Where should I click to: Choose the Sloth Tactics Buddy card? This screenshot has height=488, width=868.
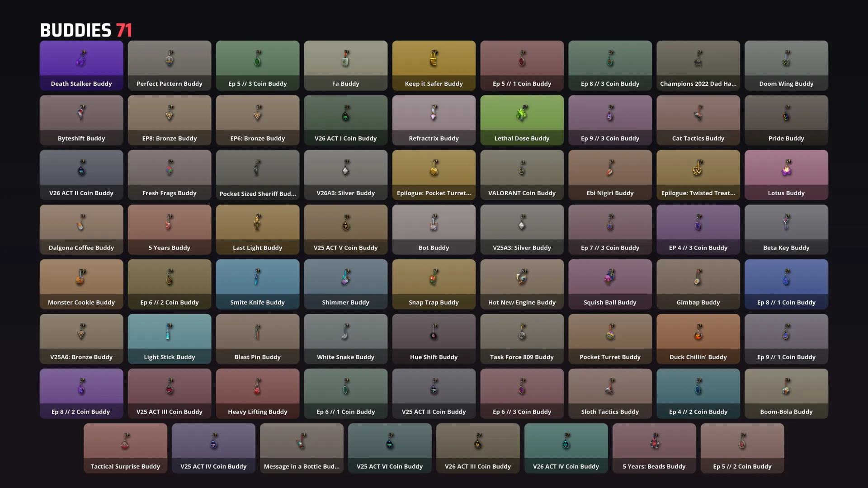tap(610, 394)
